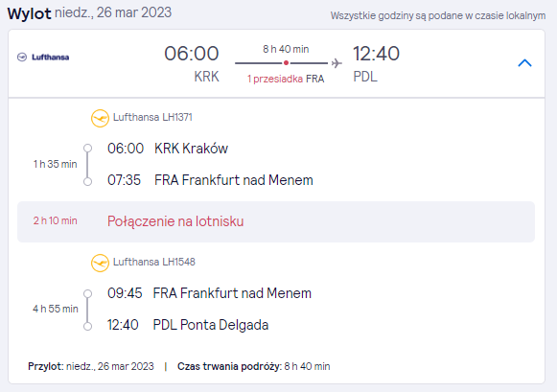Image resolution: width=557 pixels, height=392 pixels.
Task: Click the "Czas trwania podróży" total duration text
Action: [x=254, y=366]
